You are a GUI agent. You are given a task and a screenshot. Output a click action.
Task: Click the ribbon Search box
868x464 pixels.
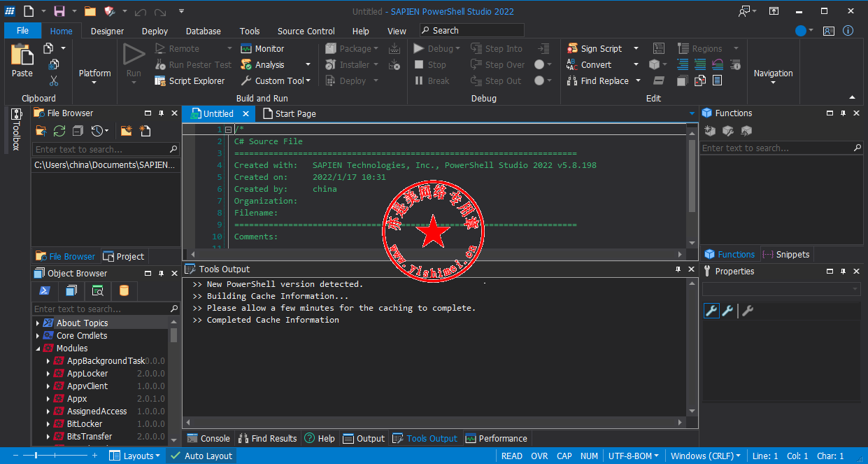tap(472, 30)
